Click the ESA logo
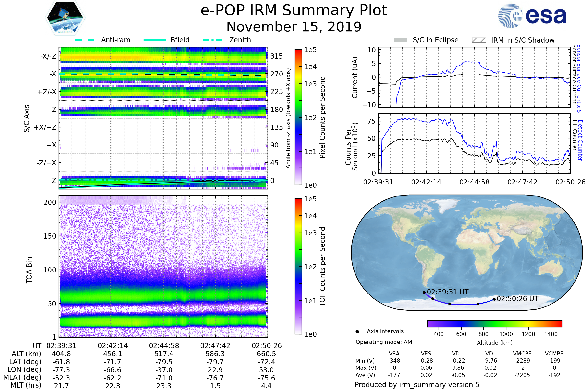Image resolution: width=588 pixels, height=392 pixels. pyautogui.click(x=532, y=16)
